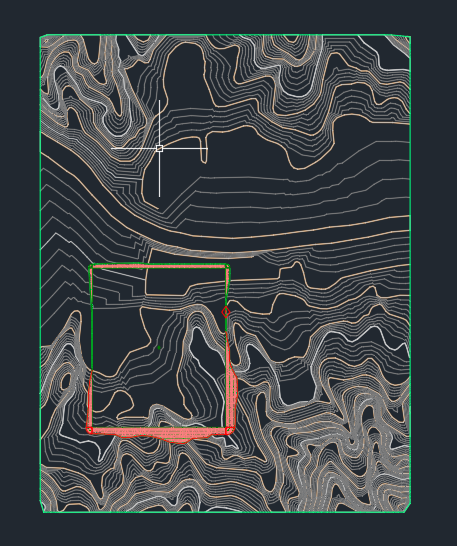Click the pickbox at the white crosshair center

point(160,149)
